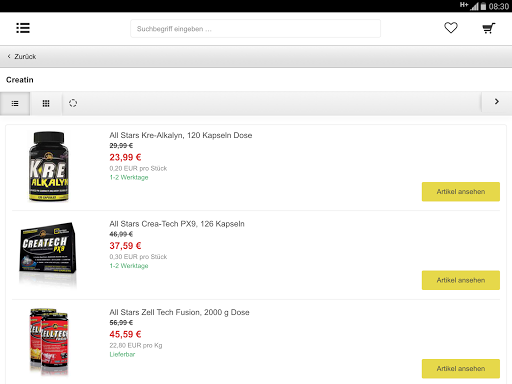Tap the battery icon in status bar
Image resolution: width=512 pixels, height=384 pixels.
(483, 6)
